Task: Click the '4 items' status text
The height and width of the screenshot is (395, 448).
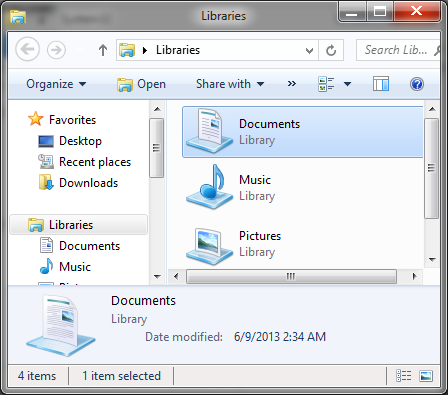Action: [37, 376]
